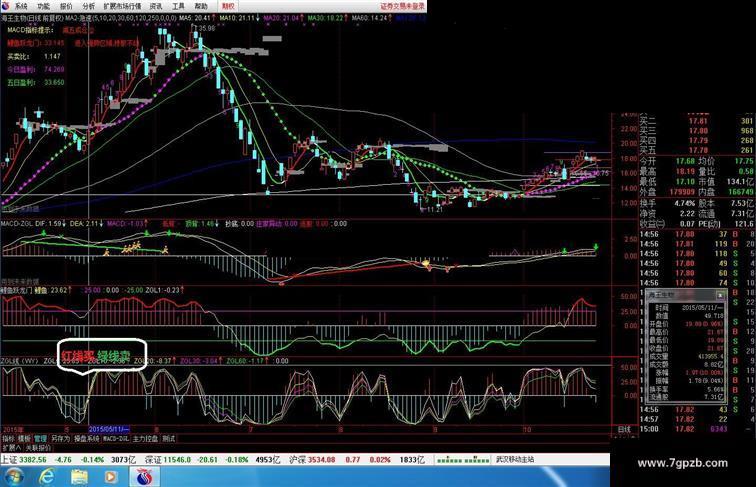Click the 2015/05/11 date marker on time axis
This screenshot has height=487, width=756.
(109, 429)
